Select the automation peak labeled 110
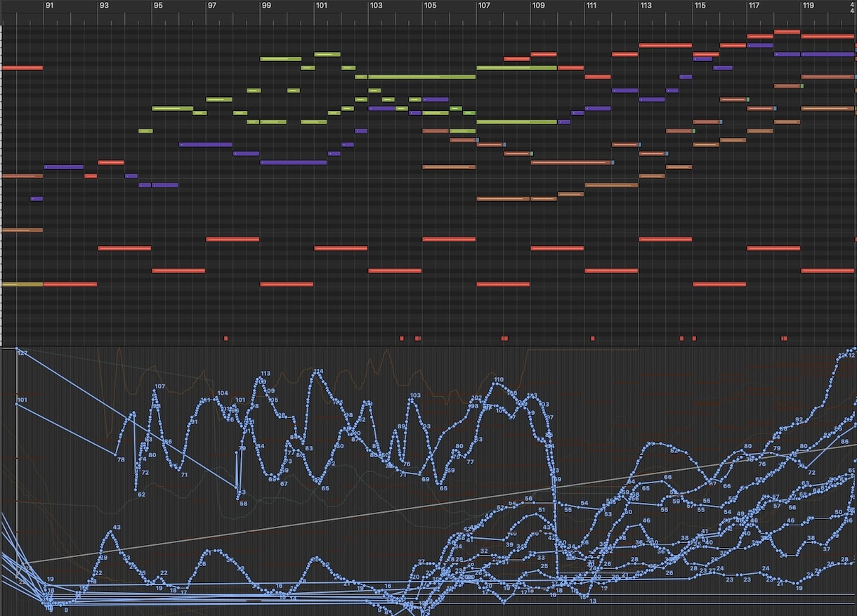Image resolution: width=857 pixels, height=616 pixels. pyautogui.click(x=498, y=385)
